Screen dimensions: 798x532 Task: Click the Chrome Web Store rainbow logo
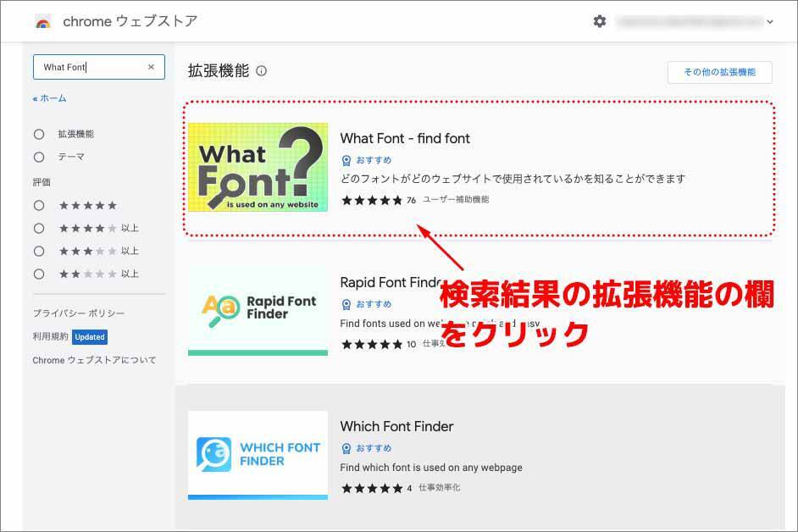tap(43, 22)
